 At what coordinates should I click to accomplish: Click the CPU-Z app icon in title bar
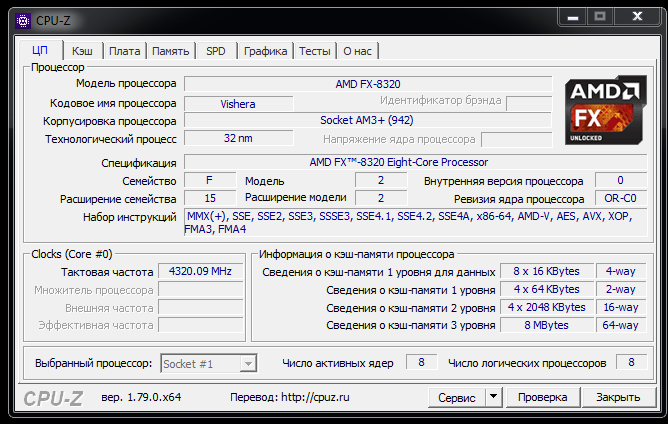(x=23, y=20)
